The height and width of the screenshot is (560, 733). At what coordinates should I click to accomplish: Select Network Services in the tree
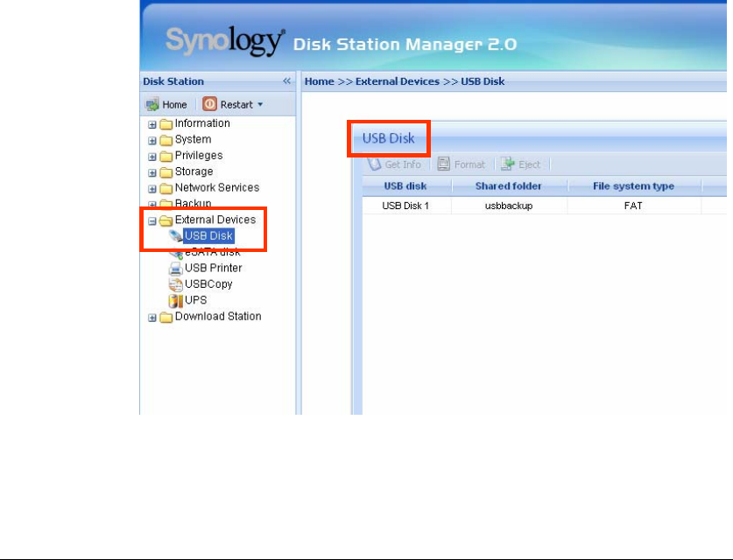pyautogui.click(x=217, y=187)
